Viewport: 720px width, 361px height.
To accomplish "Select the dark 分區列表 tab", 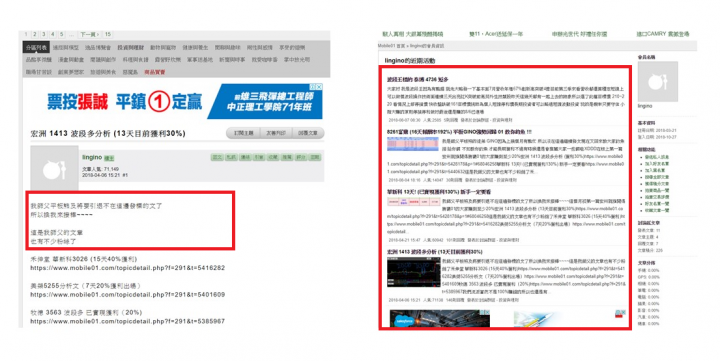I will coord(36,47).
